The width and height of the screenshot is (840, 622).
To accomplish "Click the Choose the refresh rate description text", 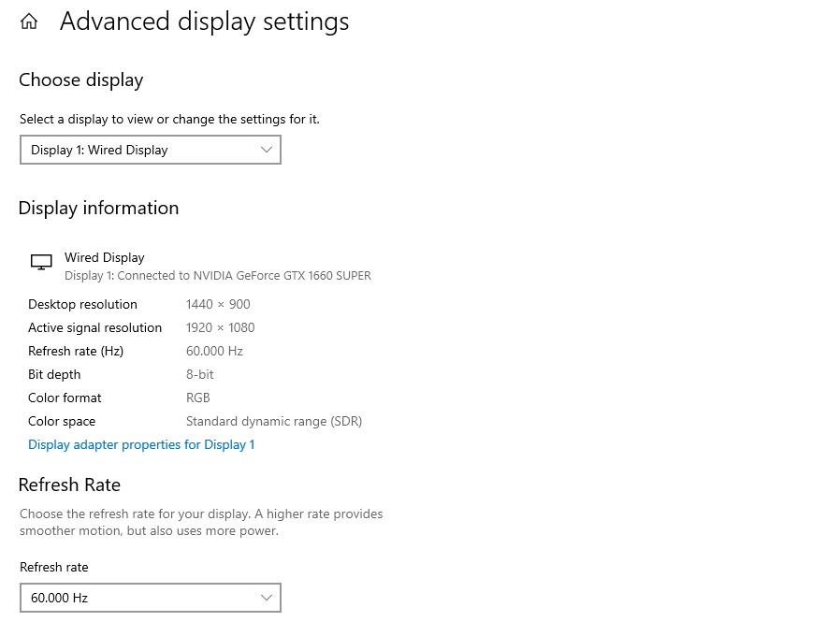I will pos(201,522).
